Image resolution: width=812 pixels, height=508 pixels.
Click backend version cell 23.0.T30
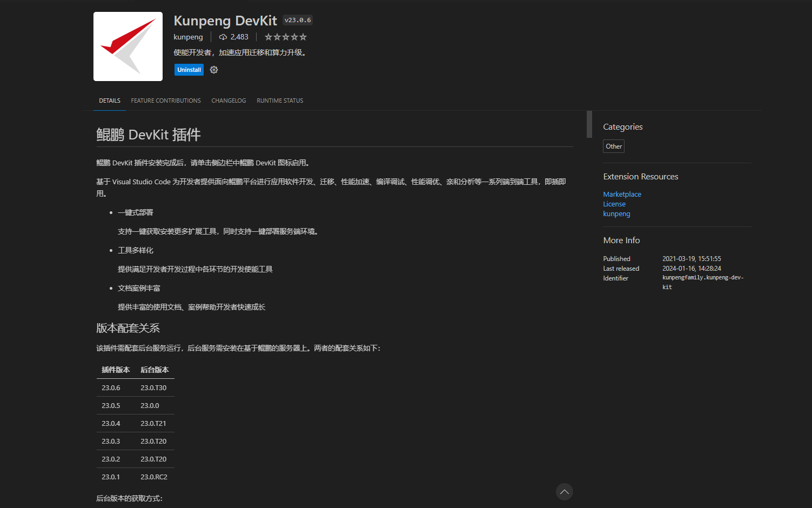(x=153, y=387)
